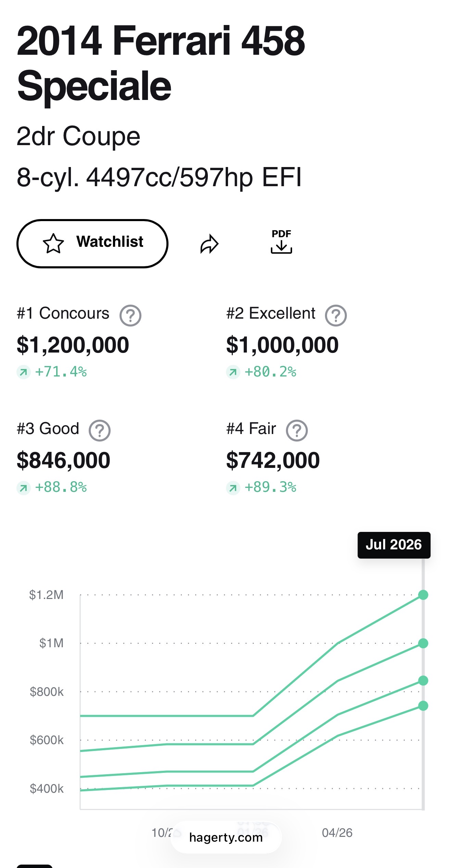Tap the $846,000 Good value
The height and width of the screenshot is (868, 452).
63,460
